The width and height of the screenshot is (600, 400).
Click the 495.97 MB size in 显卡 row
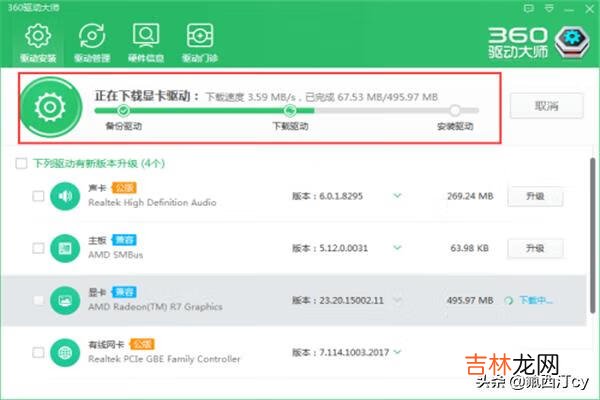click(470, 300)
